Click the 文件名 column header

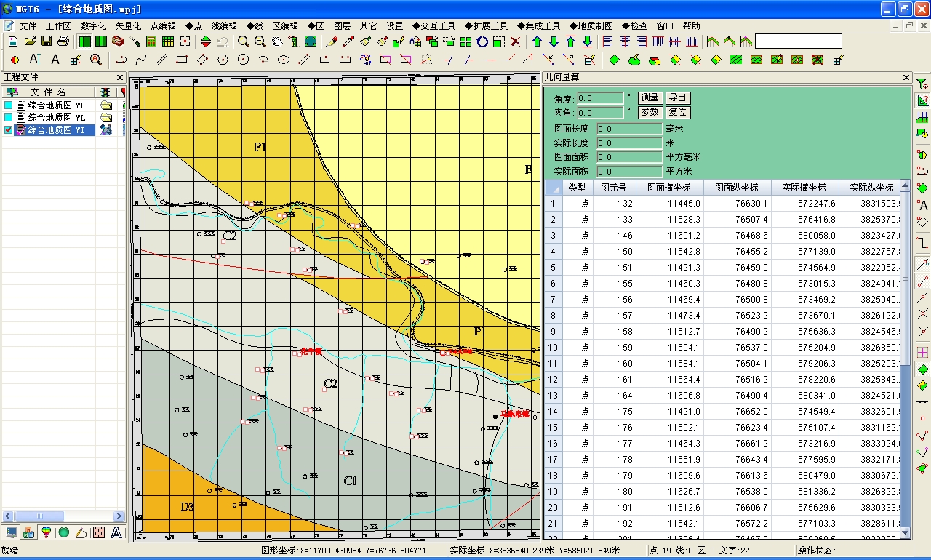[x=48, y=92]
